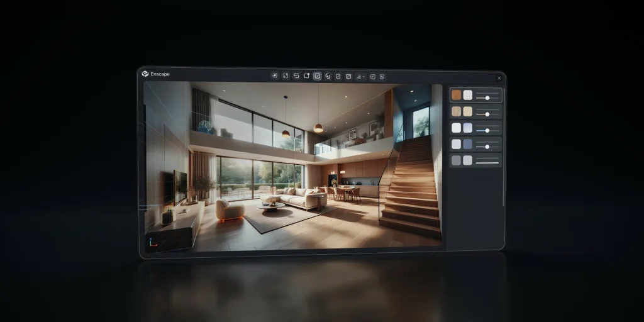644x322 pixels.
Task: Select the light oak wood swatch
Action: tap(457, 111)
